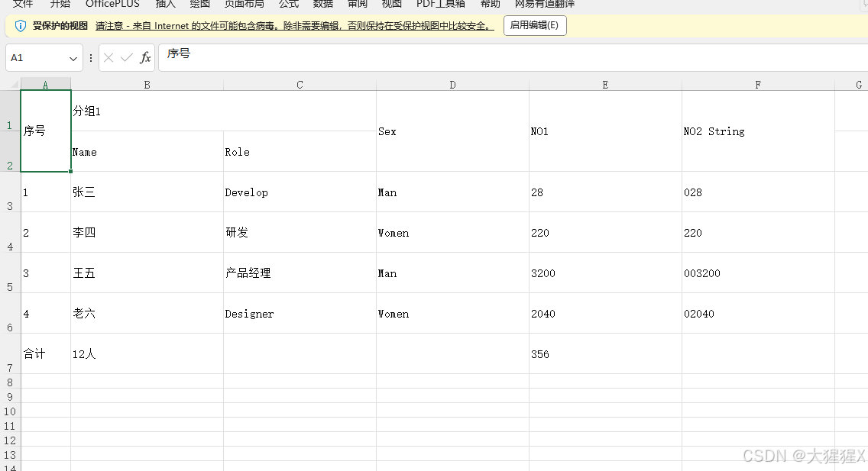Select the Sex header cell

coord(452,131)
